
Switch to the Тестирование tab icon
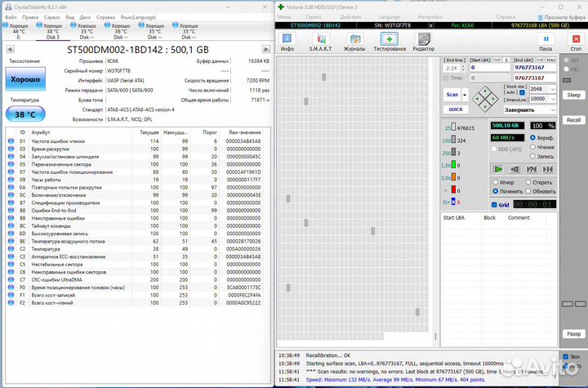coord(390,42)
